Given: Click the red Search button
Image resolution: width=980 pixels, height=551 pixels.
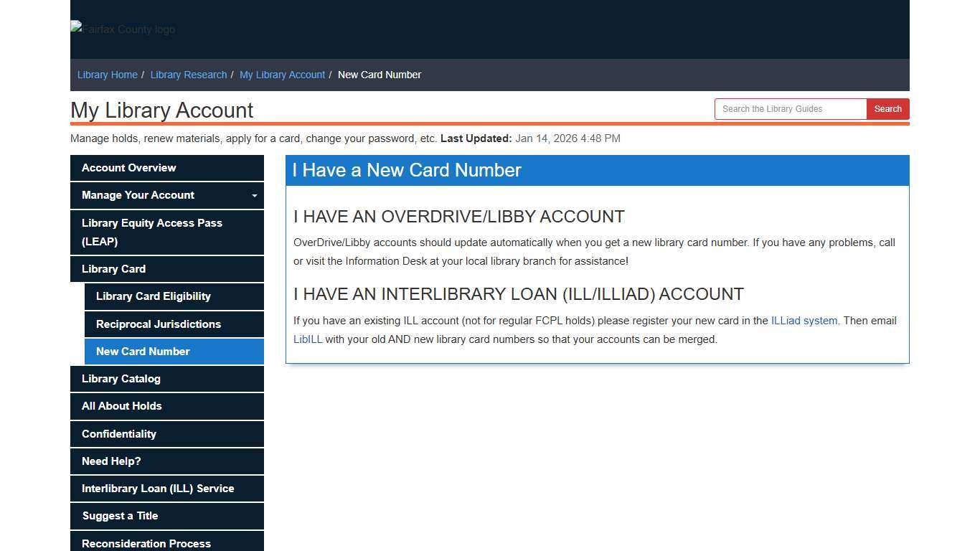Looking at the screenshot, I should [887, 108].
